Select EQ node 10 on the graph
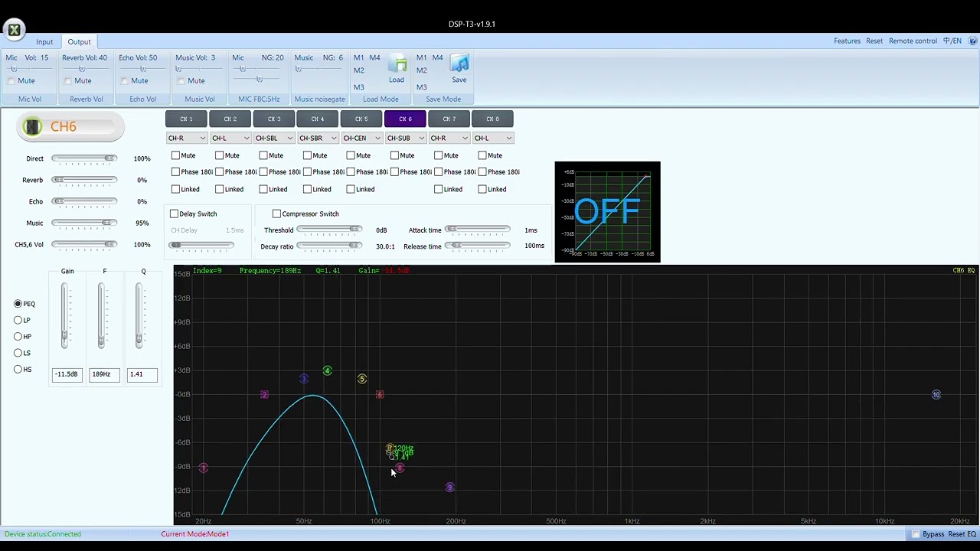Screen dimensions: 980x551 (x=936, y=395)
